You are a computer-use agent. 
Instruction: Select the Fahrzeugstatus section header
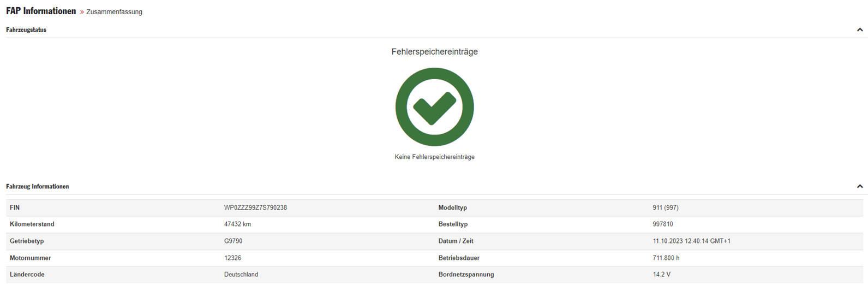click(x=26, y=30)
